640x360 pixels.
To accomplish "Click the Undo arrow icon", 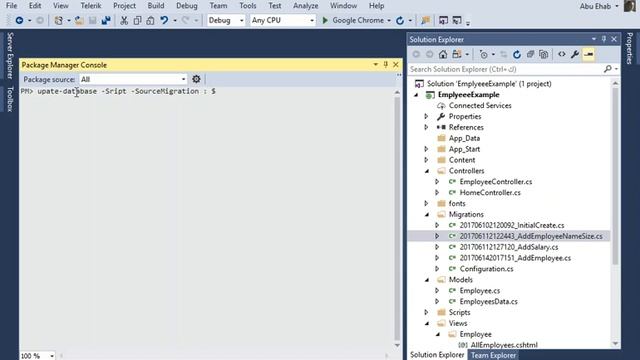I will 164,20.
